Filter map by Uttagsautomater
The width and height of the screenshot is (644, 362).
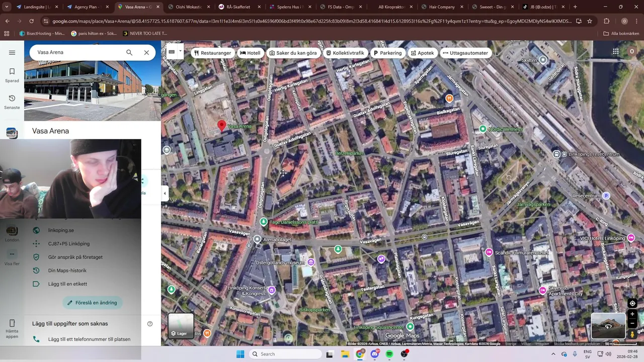point(465,53)
